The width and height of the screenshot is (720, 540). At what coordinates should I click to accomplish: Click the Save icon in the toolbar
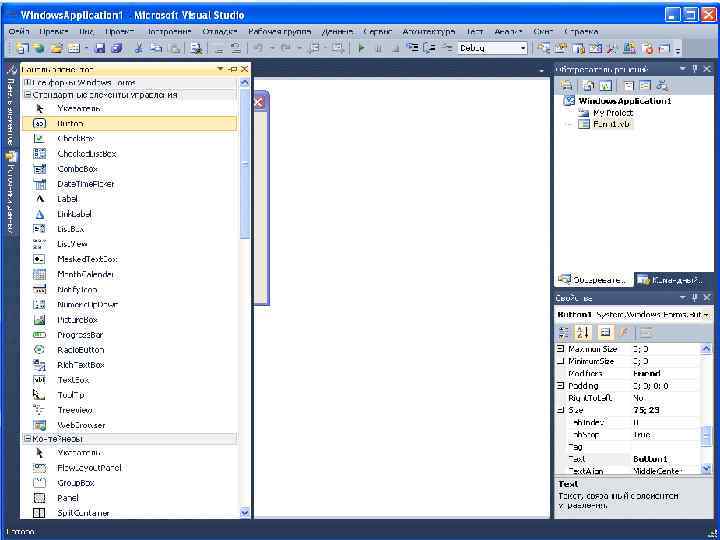click(x=100, y=48)
